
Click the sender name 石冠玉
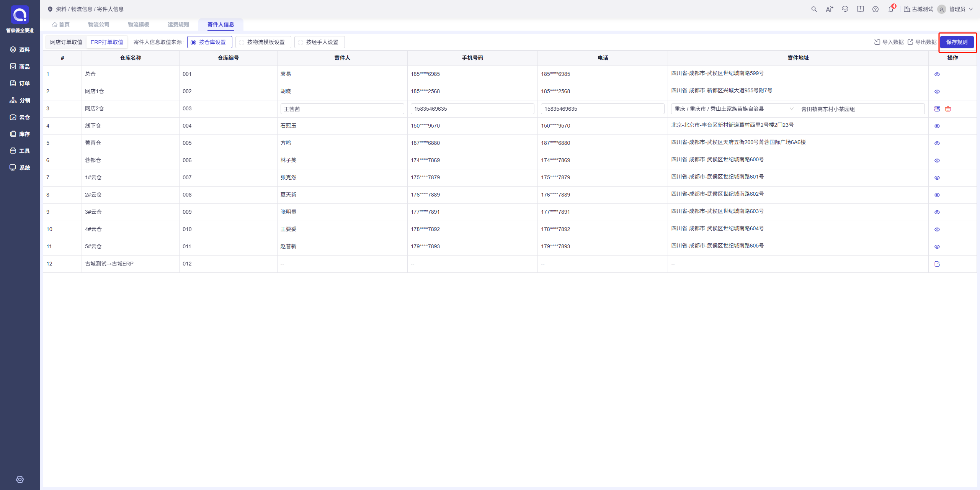coord(288,126)
